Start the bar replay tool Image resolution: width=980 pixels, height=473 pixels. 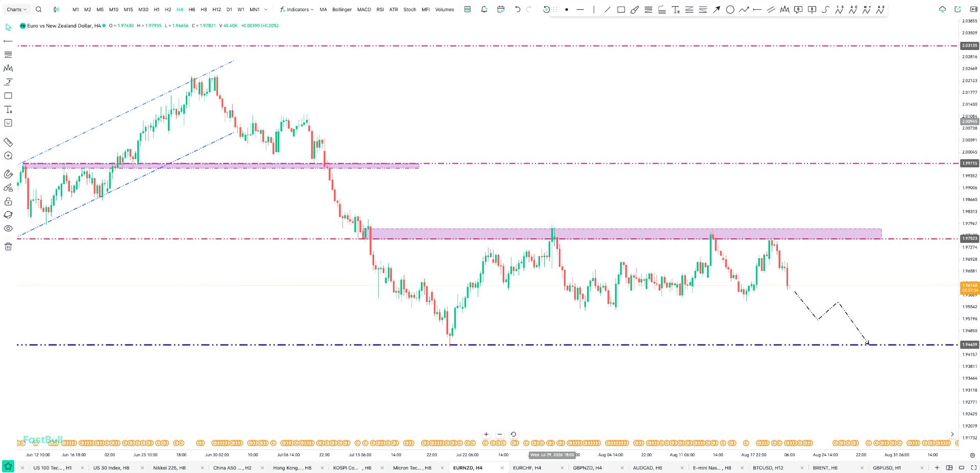[546, 9]
